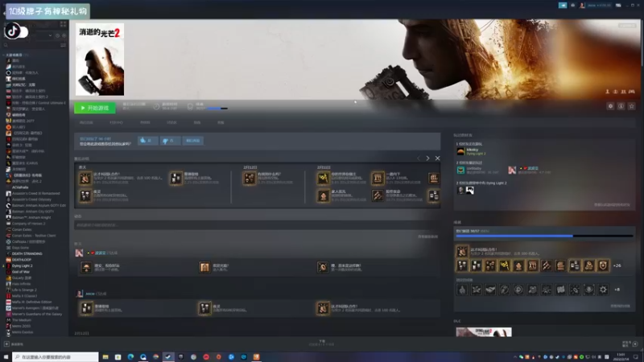Image resolution: width=644 pixels, height=362 pixels.
Task: Open the 客服 tab
Action: tap(221, 123)
